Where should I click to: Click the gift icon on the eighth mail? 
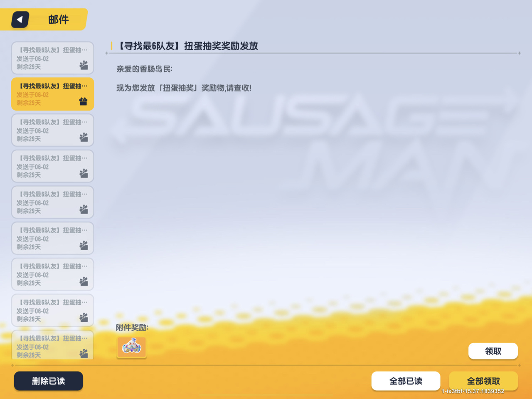84,318
